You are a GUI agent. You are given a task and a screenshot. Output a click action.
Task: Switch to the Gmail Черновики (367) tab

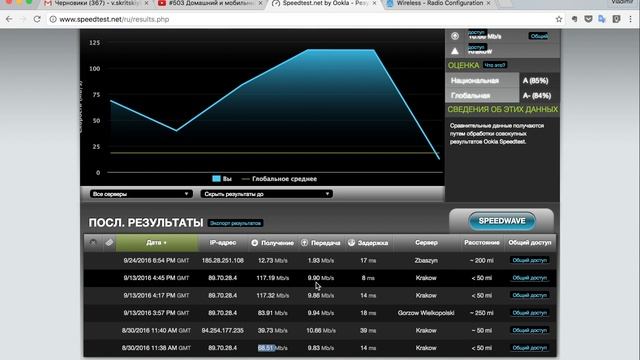point(96,3)
